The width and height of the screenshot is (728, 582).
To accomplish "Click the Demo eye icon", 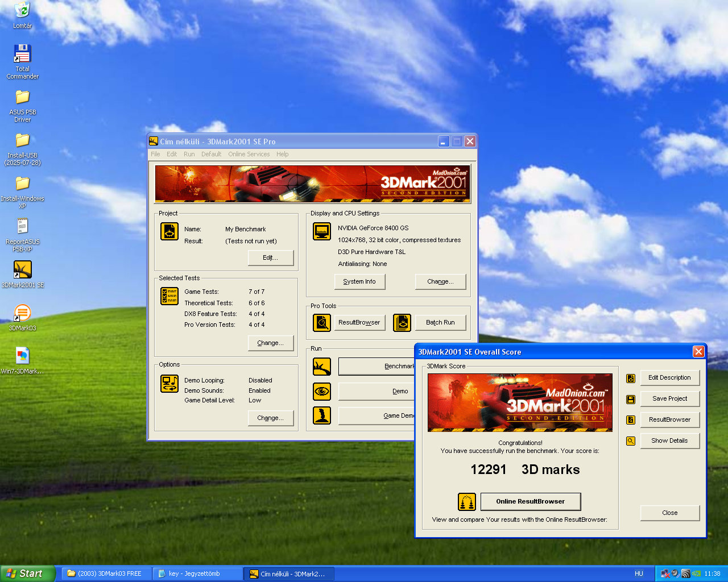I will (x=322, y=391).
